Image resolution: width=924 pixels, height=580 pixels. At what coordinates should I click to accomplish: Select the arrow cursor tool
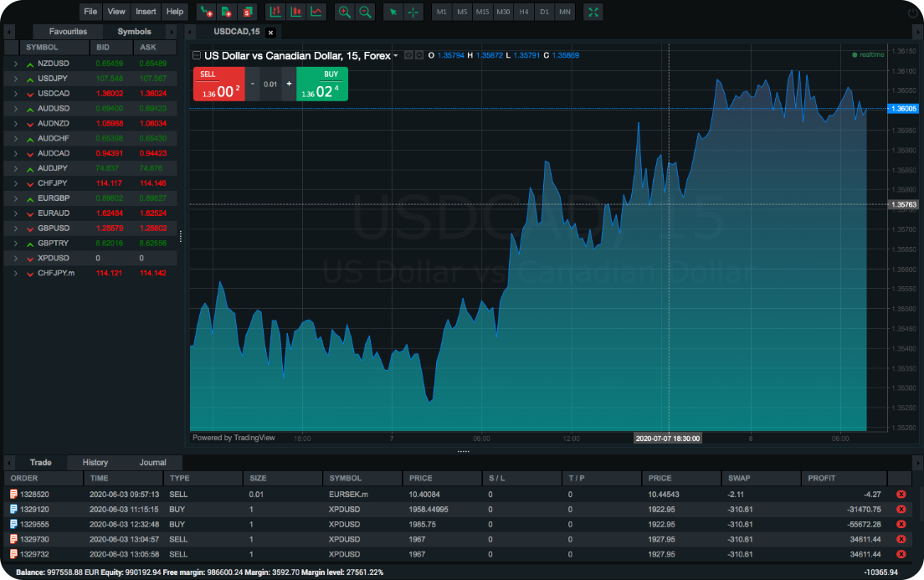393,12
